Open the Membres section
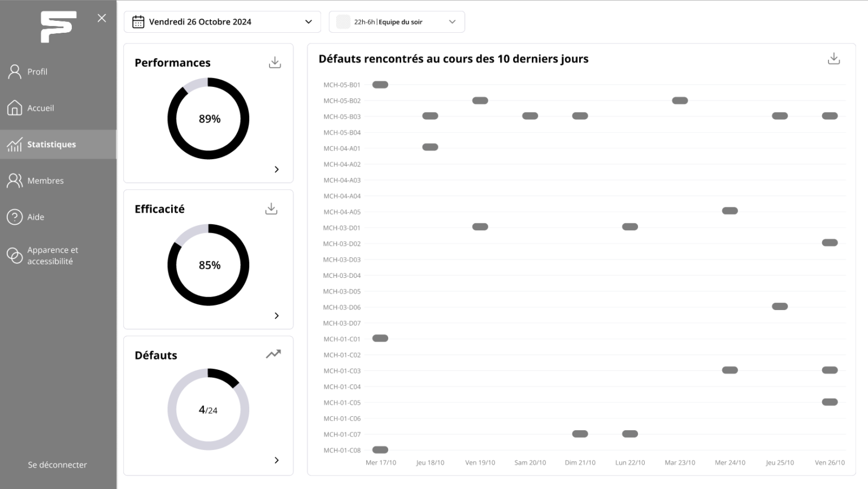The width and height of the screenshot is (868, 489). tap(45, 181)
